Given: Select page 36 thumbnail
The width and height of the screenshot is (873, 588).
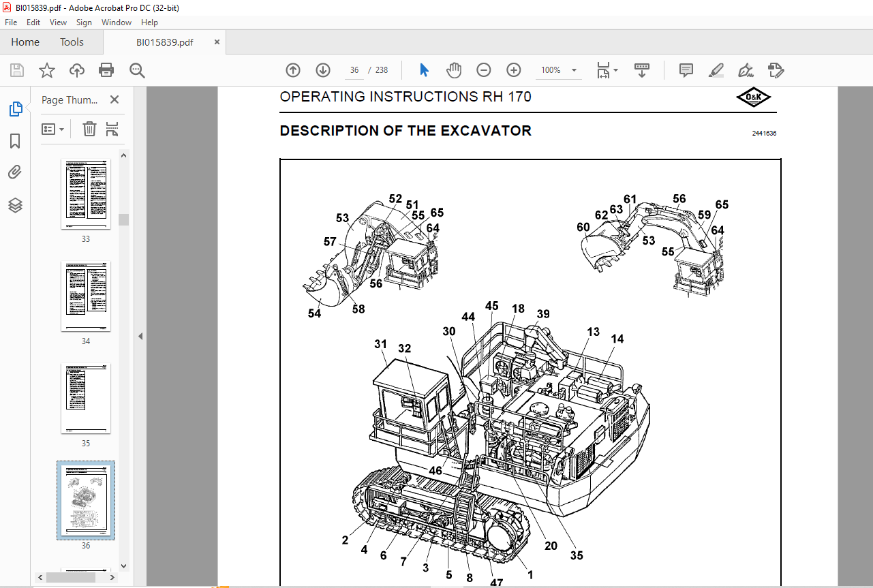Looking at the screenshot, I should pos(86,501).
